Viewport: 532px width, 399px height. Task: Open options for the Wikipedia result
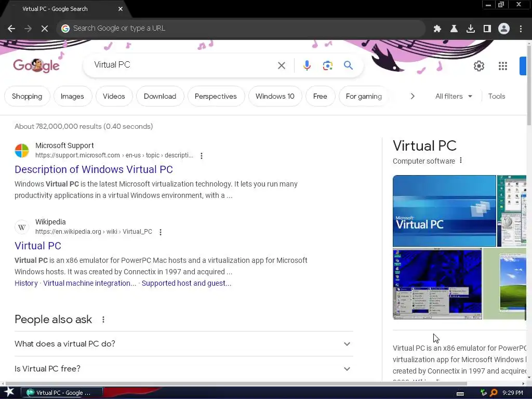click(161, 232)
